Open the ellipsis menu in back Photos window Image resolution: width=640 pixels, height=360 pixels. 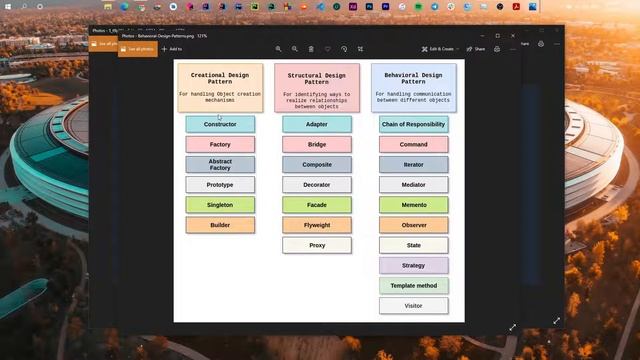(x=557, y=44)
